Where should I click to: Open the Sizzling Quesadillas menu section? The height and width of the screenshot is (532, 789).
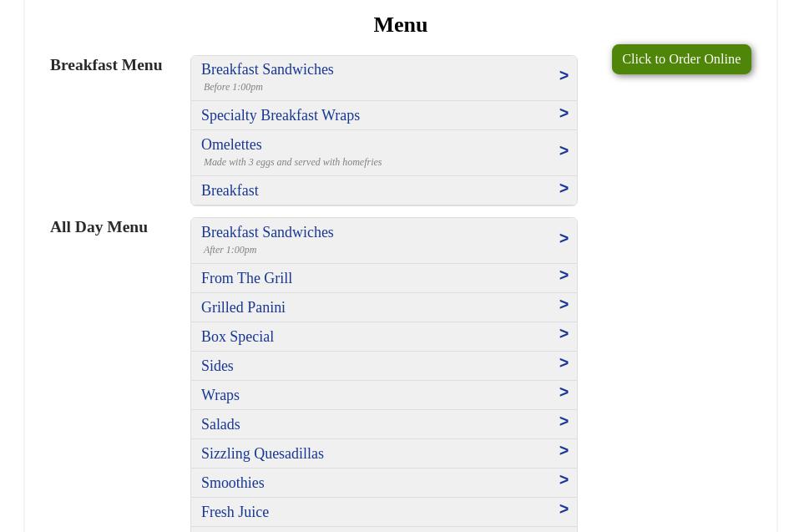click(x=262, y=453)
